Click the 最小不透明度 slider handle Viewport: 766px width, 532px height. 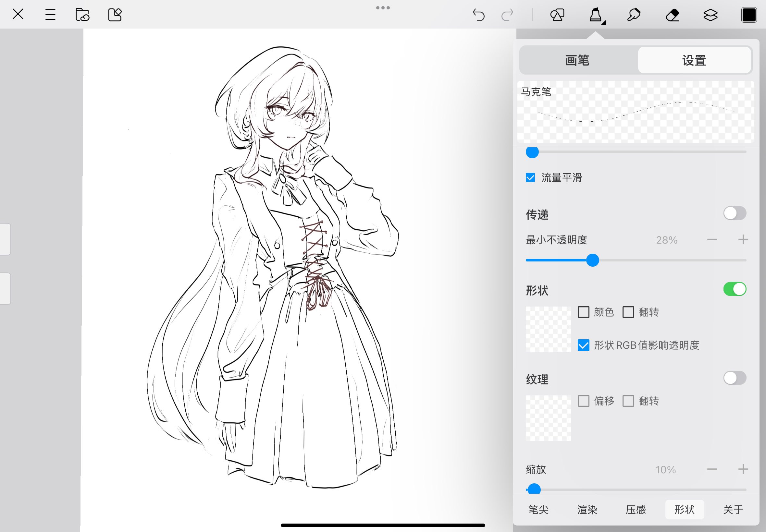coord(593,260)
